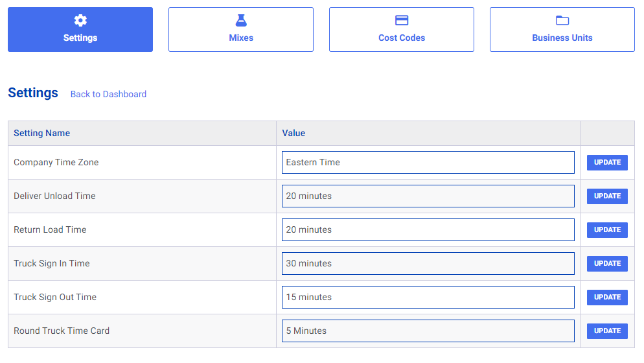Click the Settings gear icon
644x363 pixels.
[80, 20]
